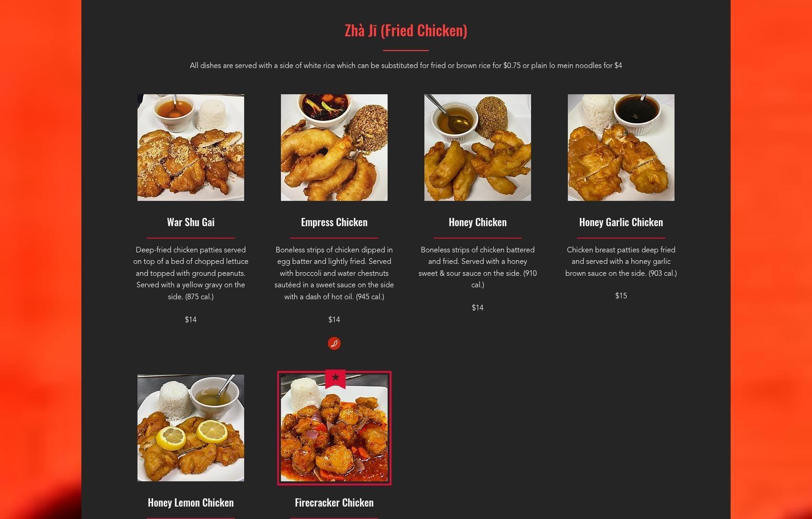Open the Honey Garlic Chicken photo
Viewport: 812px width, 519px height.
pyautogui.click(x=621, y=148)
